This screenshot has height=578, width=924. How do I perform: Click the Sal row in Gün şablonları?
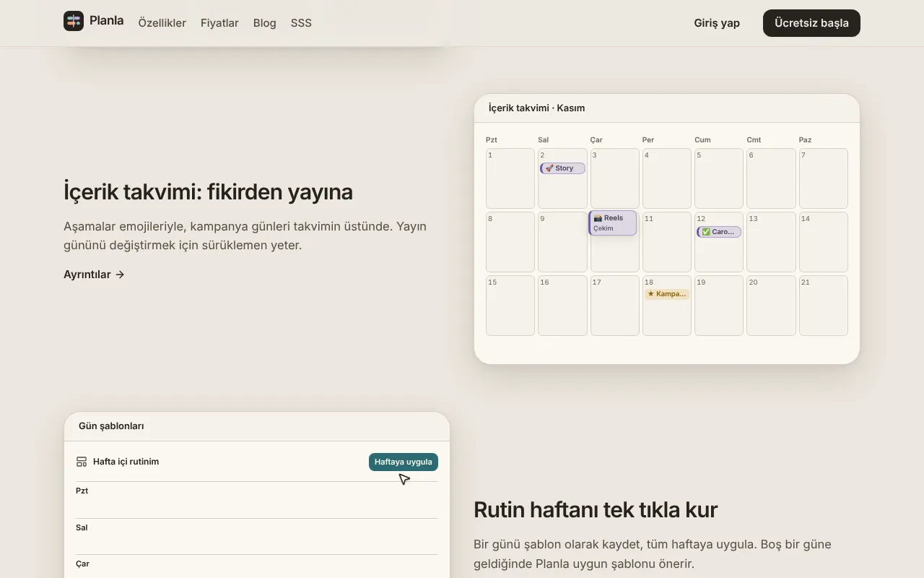(257, 537)
